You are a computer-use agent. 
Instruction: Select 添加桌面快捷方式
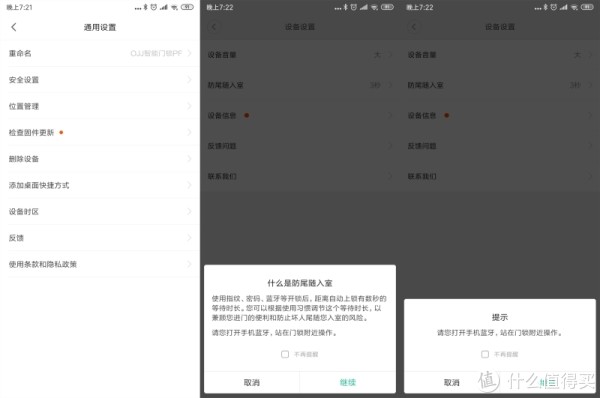(100, 185)
